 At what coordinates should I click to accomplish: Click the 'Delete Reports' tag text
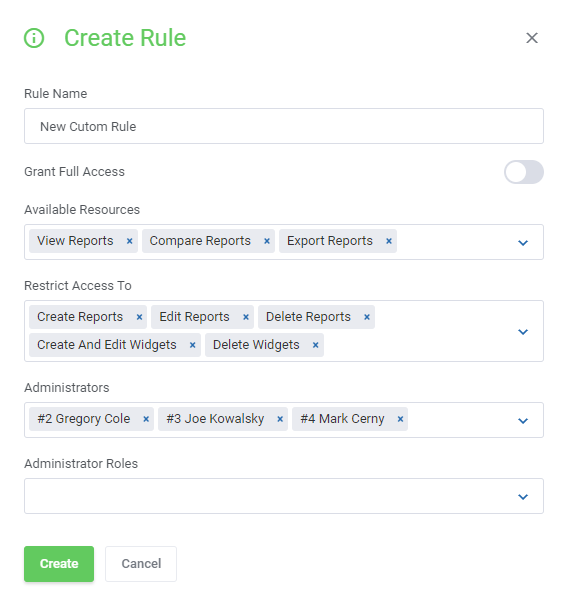pyautogui.click(x=308, y=317)
